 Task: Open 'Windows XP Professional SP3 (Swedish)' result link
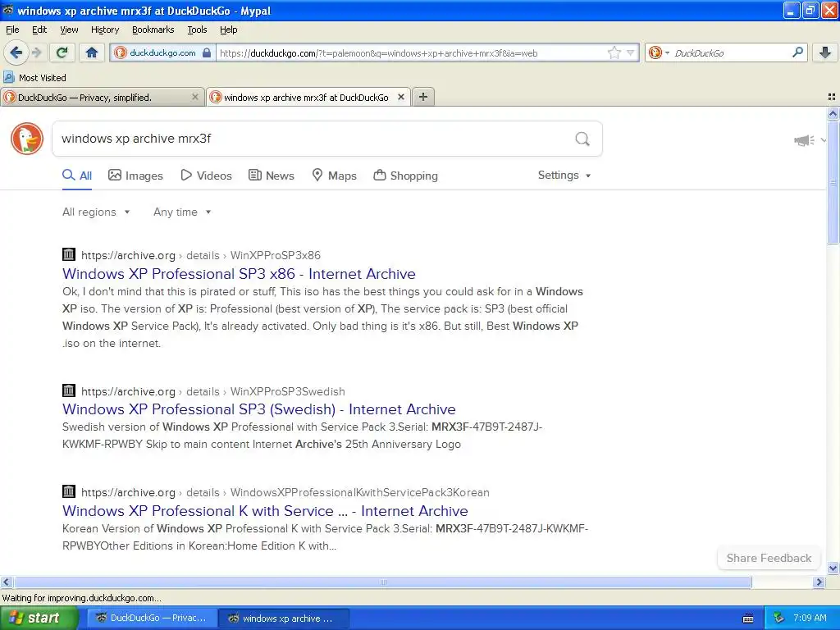[x=258, y=409]
